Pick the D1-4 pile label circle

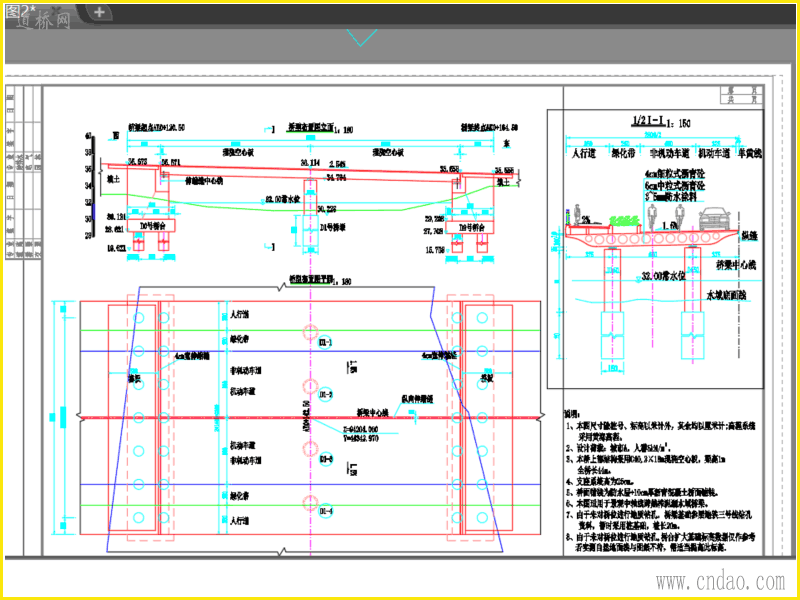[326, 511]
